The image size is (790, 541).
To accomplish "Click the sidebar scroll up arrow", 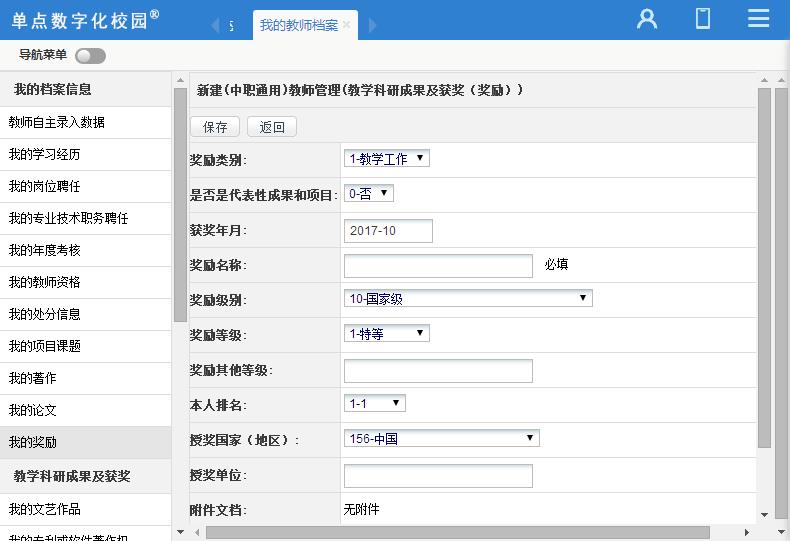I will tap(180, 80).
